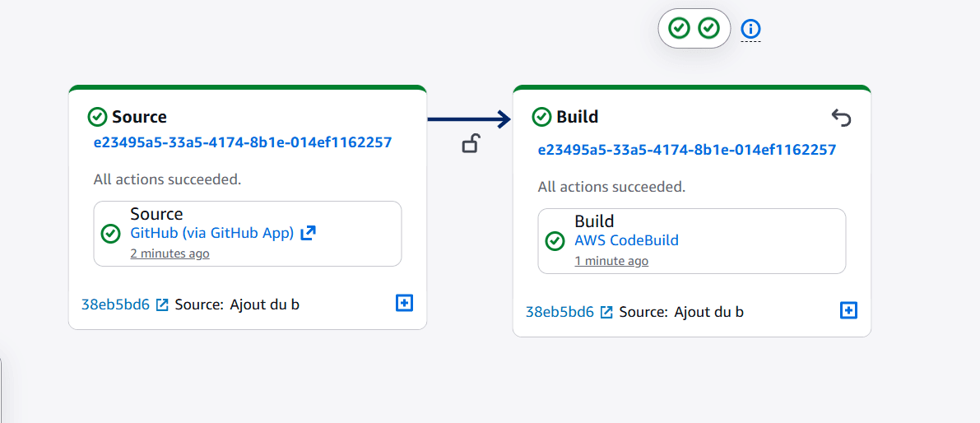Open the GitHub (via GitHub App) link
Viewport: 980px width, 423px height.
point(211,233)
